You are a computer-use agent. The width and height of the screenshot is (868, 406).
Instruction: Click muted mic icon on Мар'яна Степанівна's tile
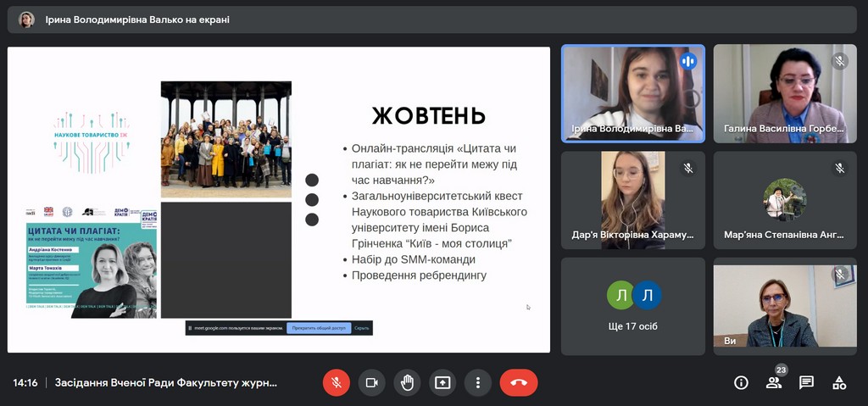click(840, 168)
